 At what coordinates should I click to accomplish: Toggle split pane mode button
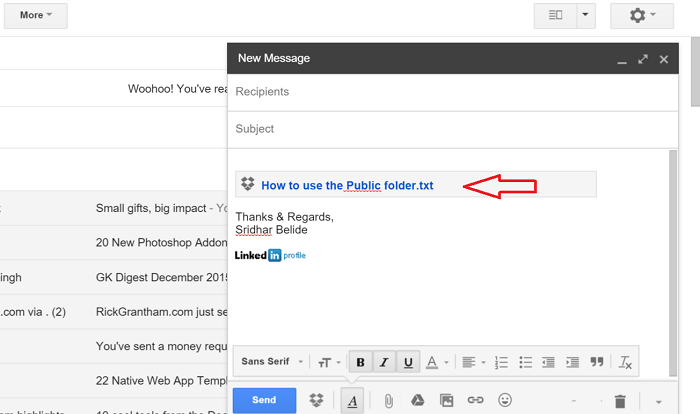(x=555, y=16)
